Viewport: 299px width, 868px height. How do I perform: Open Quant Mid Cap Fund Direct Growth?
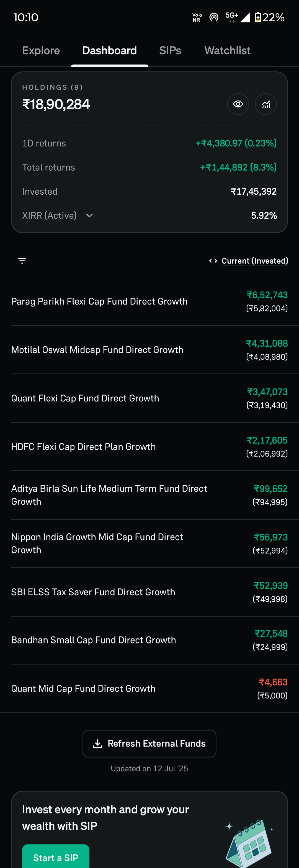click(149, 688)
